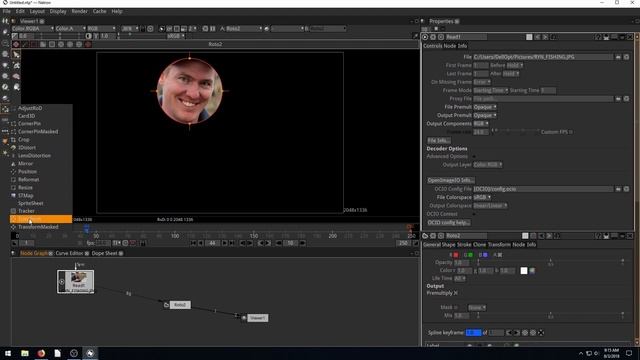Click viewer center/fit image icon next to zoom
Screen dimensions: 640x360
(x=150, y=29)
